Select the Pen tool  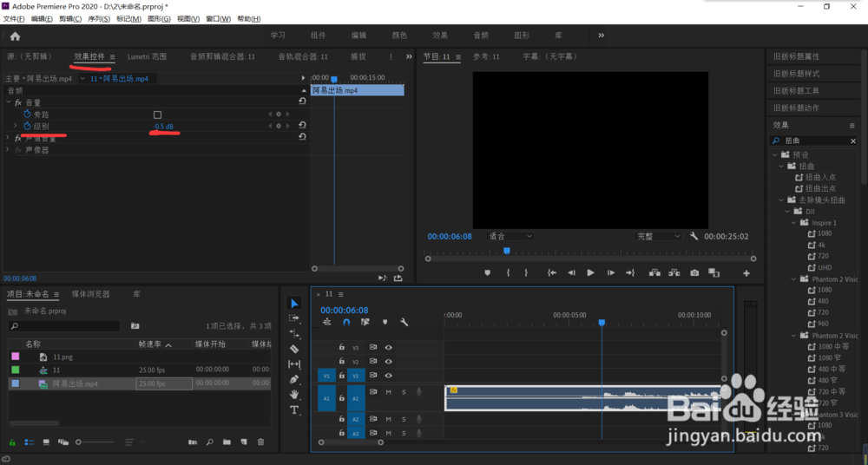point(294,380)
